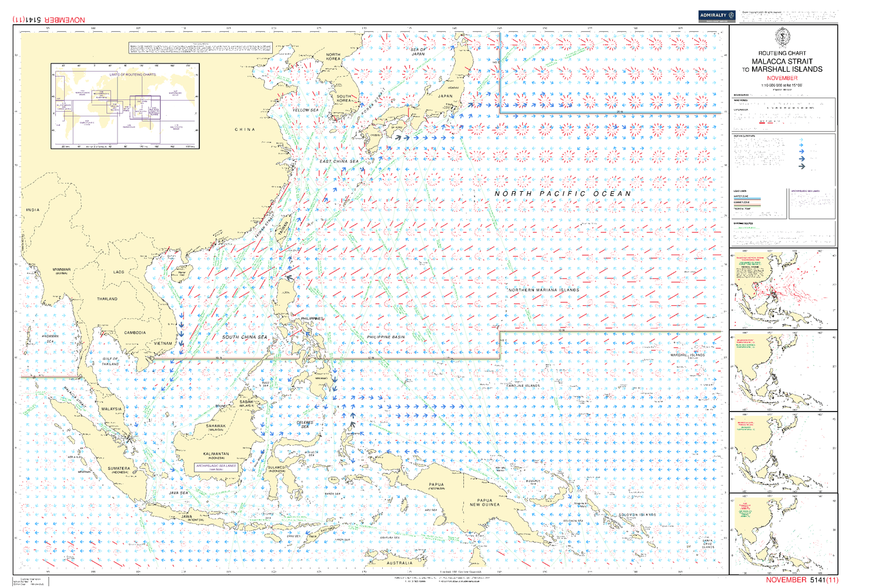The height and width of the screenshot is (588, 882).
Task: Click the "LOAD LINES" legend heading
Action: [x=740, y=191]
